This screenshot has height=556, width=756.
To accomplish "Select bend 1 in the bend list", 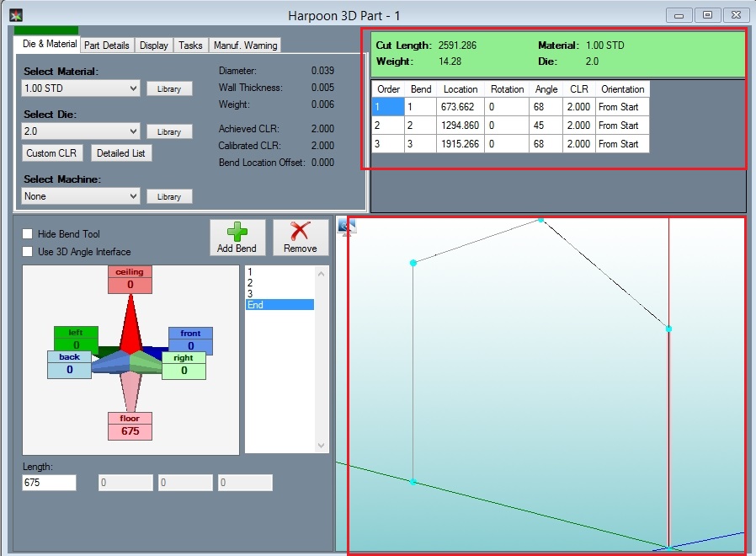I will tap(280, 272).
